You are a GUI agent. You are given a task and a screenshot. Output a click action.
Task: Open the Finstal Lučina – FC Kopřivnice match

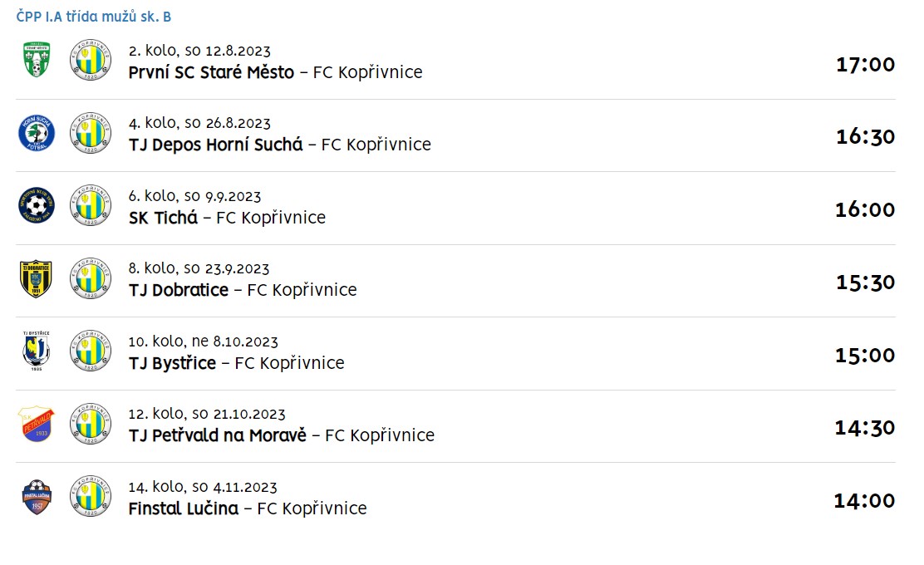248,508
